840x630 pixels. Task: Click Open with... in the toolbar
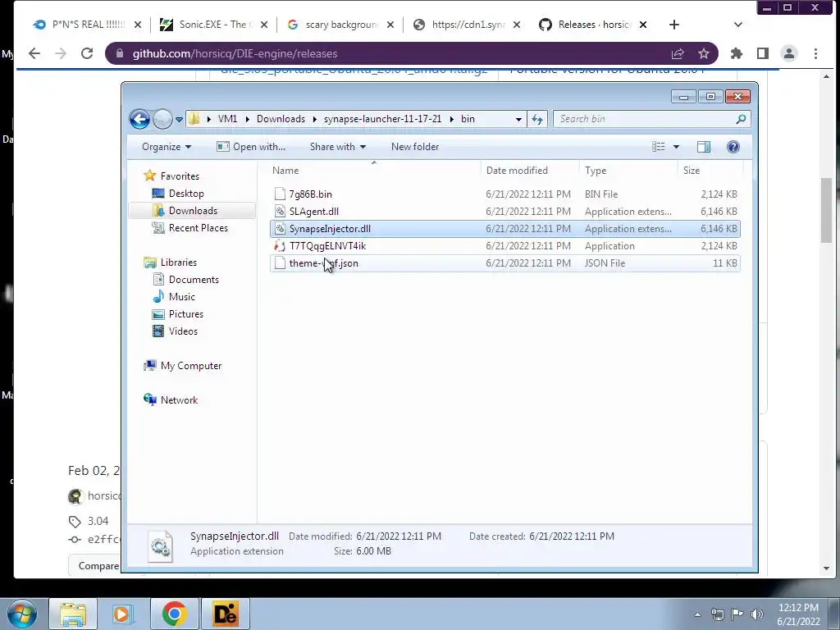click(x=251, y=147)
